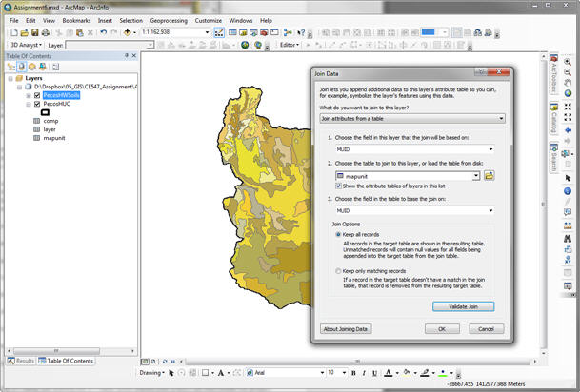List layers by drawing order

(x=11, y=67)
